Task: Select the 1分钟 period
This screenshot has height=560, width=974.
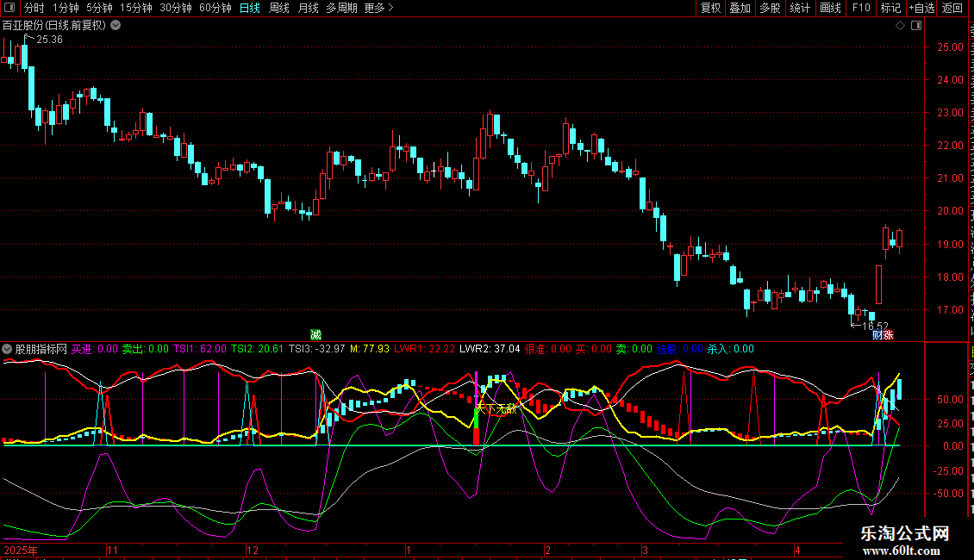Action: point(66,8)
